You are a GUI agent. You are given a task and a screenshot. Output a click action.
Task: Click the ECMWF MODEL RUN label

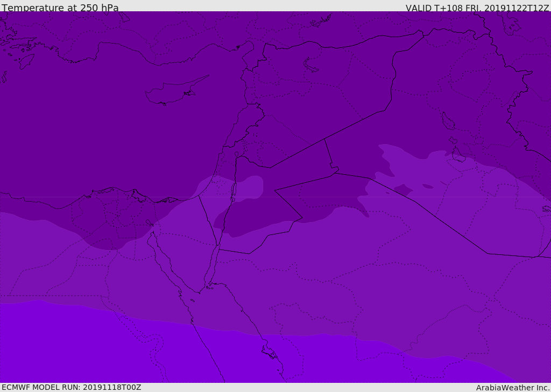coord(41,387)
